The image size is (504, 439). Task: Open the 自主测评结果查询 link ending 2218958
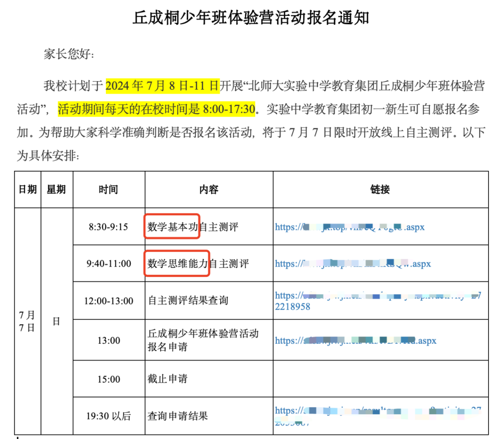[378, 301]
